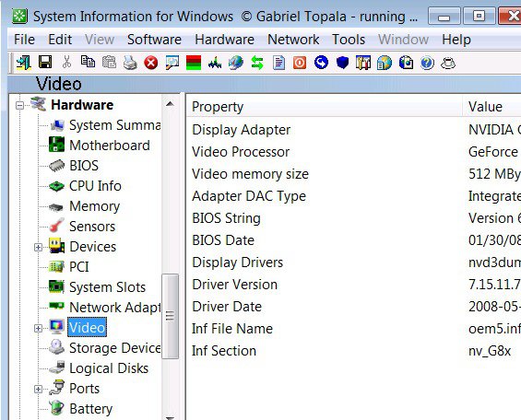
Task: Click the globe with cable icon
Action: pos(236,63)
